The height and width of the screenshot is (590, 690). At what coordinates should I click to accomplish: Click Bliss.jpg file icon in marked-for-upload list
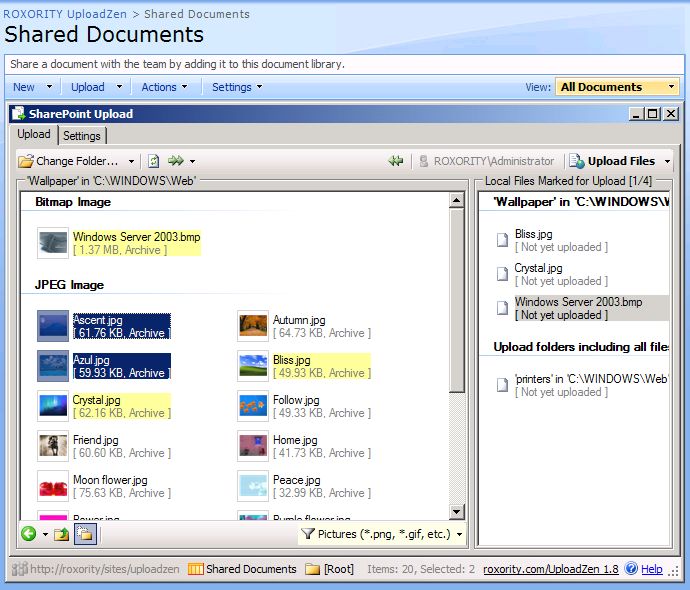pyautogui.click(x=502, y=240)
